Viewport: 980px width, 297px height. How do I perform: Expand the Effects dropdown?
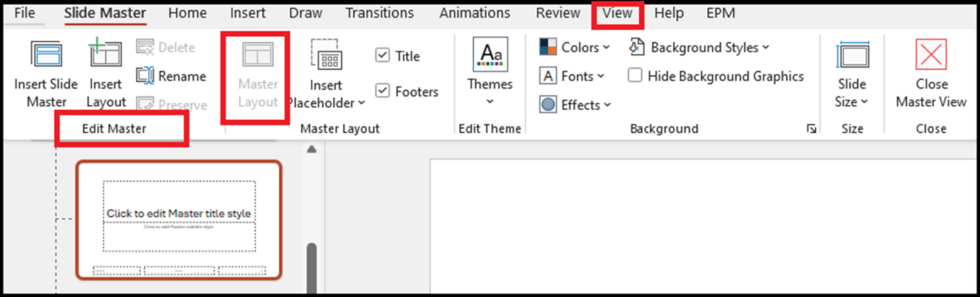point(575,105)
